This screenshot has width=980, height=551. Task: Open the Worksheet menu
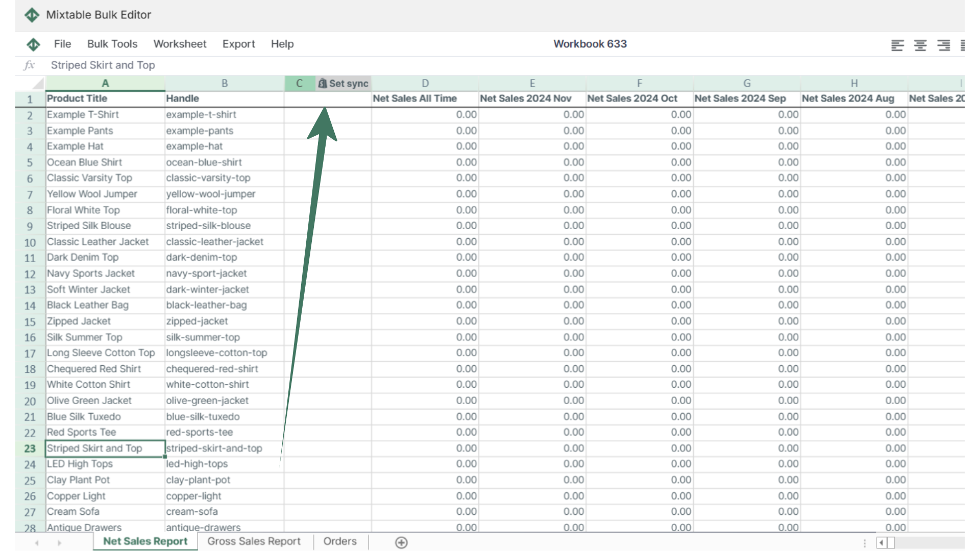(179, 44)
